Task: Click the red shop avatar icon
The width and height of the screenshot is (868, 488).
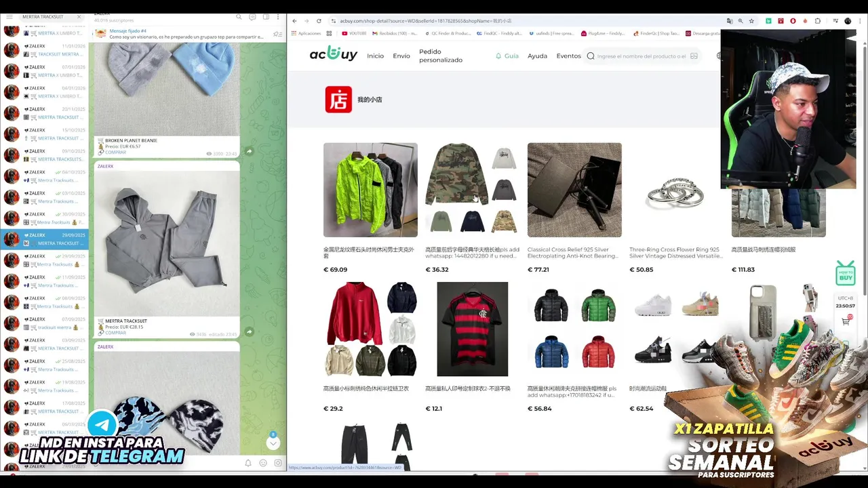Action: point(338,99)
